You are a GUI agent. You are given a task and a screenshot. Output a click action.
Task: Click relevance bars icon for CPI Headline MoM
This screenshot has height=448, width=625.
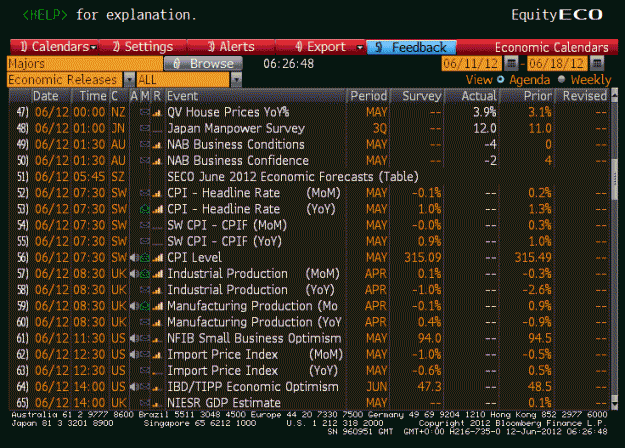click(157, 193)
